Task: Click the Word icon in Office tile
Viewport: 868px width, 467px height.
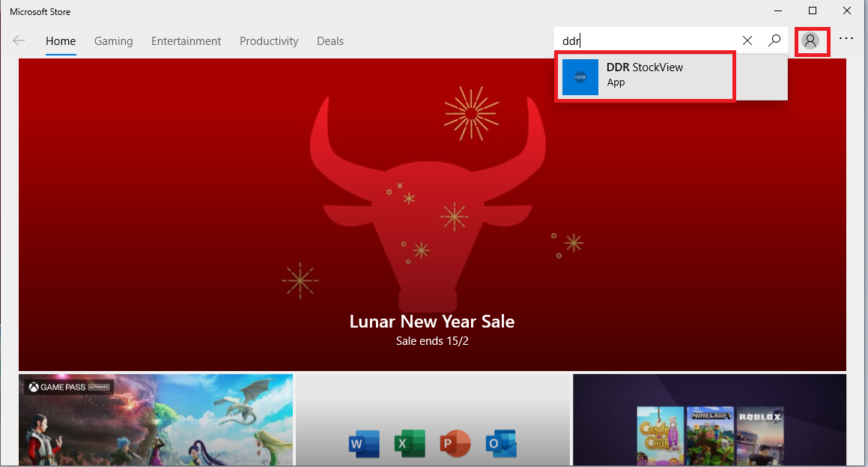Action: pos(364,443)
